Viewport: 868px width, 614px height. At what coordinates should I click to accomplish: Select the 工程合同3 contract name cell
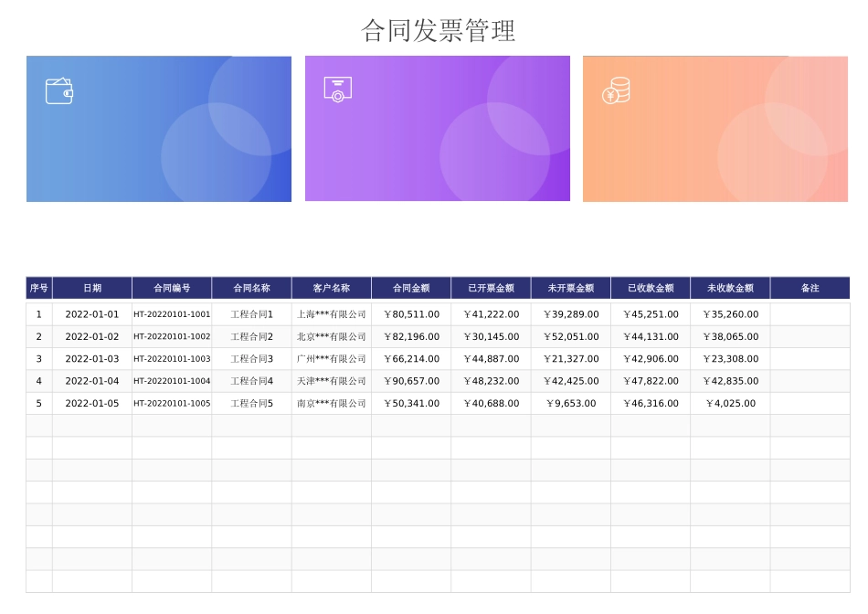point(251,358)
